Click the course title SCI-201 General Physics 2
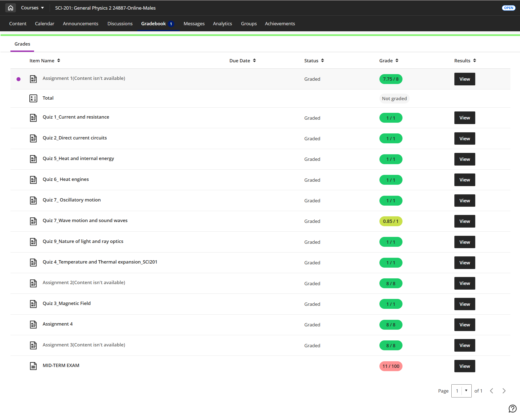 [105, 8]
